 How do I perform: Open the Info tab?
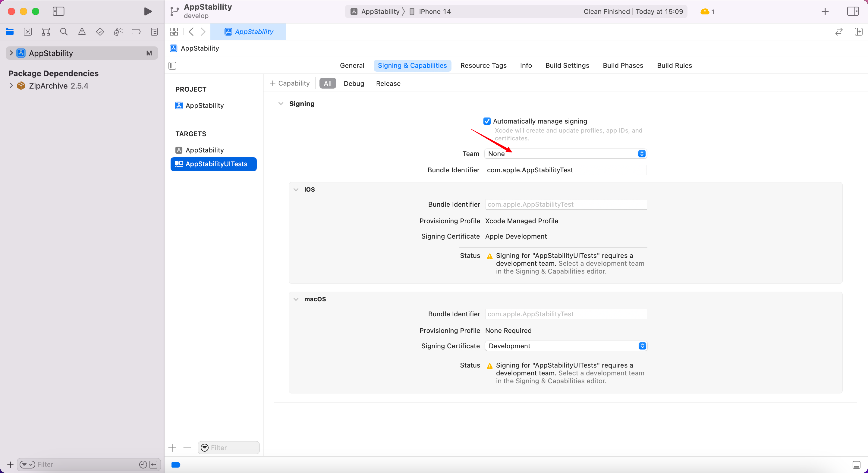(526, 65)
